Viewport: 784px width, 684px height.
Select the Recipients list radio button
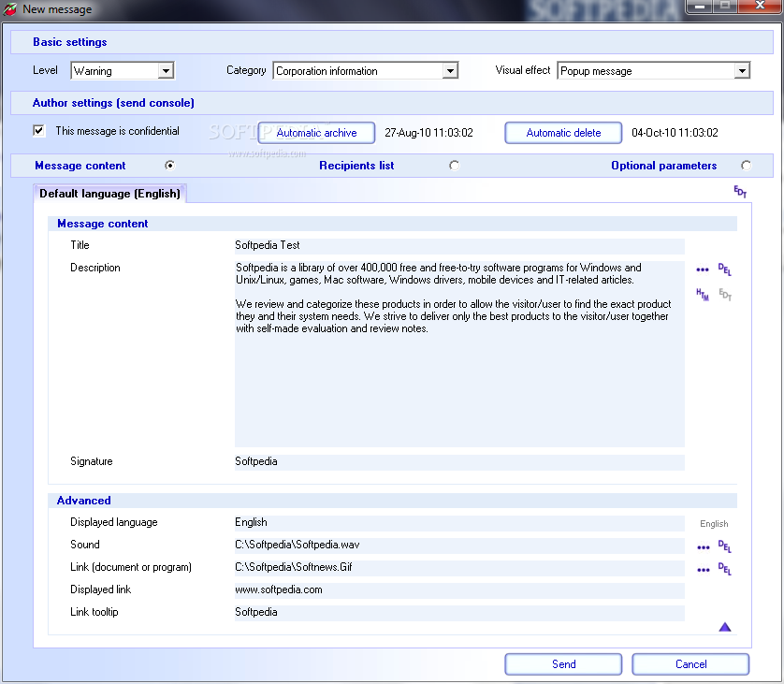[x=454, y=166]
